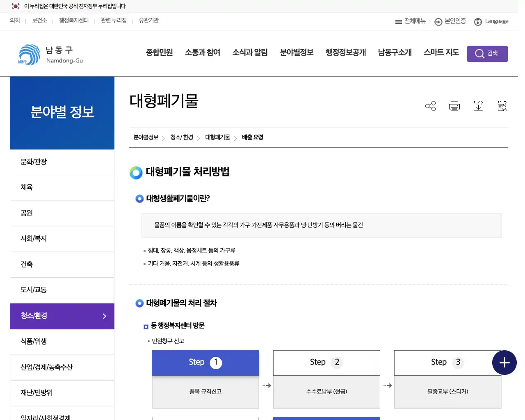Screen dimensions: 525x420
Task: Open the 행정정보공개 navigation menu
Action: (x=345, y=52)
